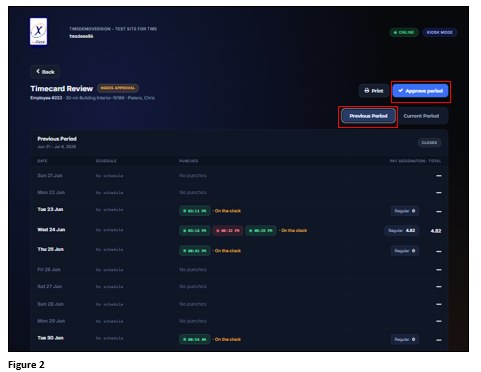Click the Regular 0 chip on Tue 23 Jun
This screenshot has height=372, width=481.
click(x=405, y=211)
